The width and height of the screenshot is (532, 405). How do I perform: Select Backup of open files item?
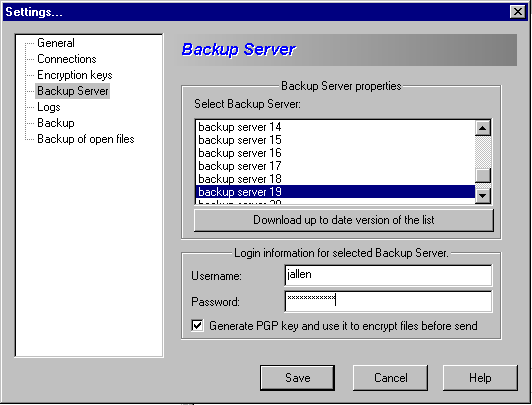coord(86,139)
